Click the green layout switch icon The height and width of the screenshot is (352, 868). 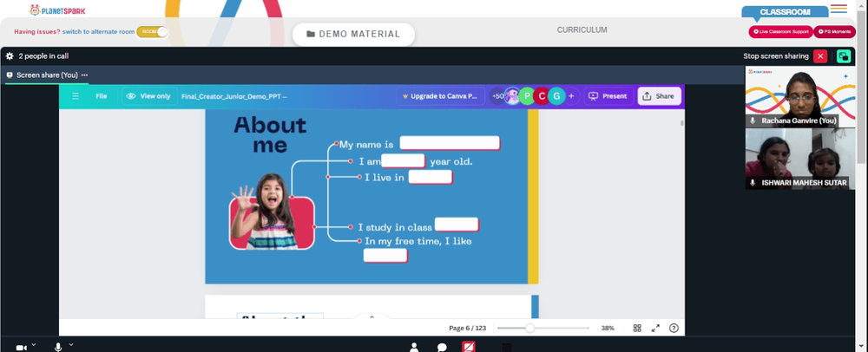pyautogui.click(x=844, y=55)
